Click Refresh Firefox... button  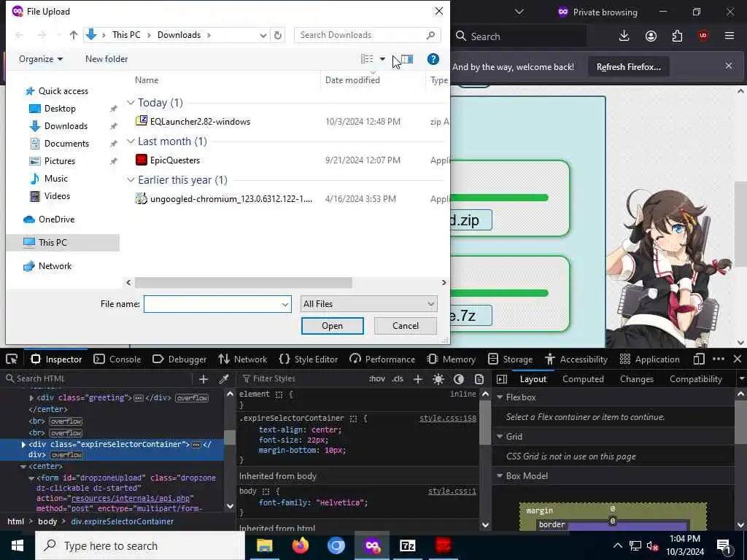click(x=628, y=66)
